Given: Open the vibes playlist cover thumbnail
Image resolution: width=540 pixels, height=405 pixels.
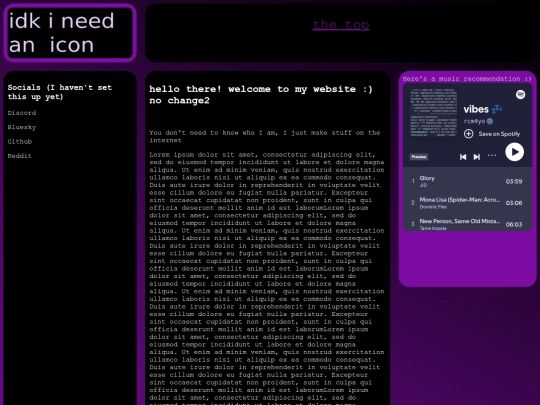Looking at the screenshot, I should point(434,113).
